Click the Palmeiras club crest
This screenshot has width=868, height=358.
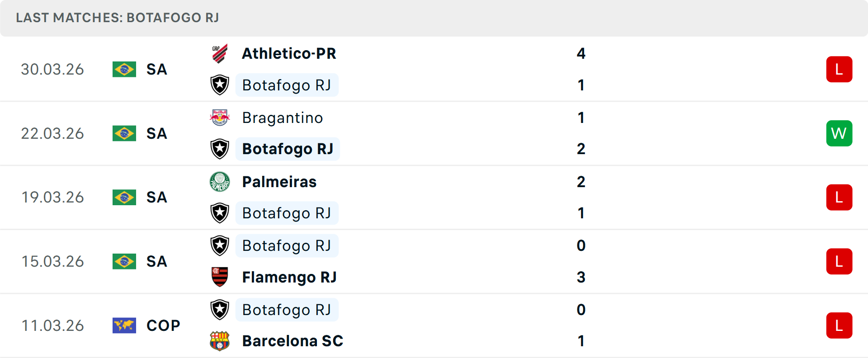[x=220, y=182]
